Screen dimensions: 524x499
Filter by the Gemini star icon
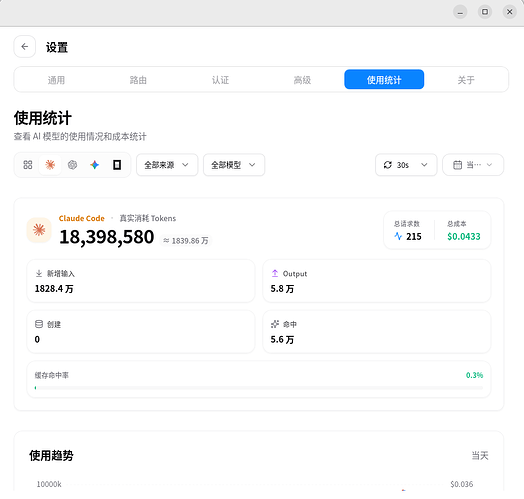[x=95, y=165]
